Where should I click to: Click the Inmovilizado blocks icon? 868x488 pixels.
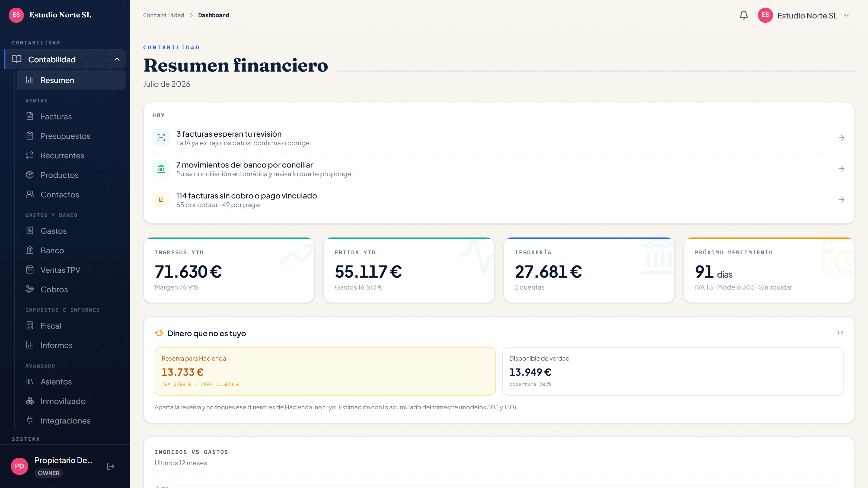pos(30,401)
